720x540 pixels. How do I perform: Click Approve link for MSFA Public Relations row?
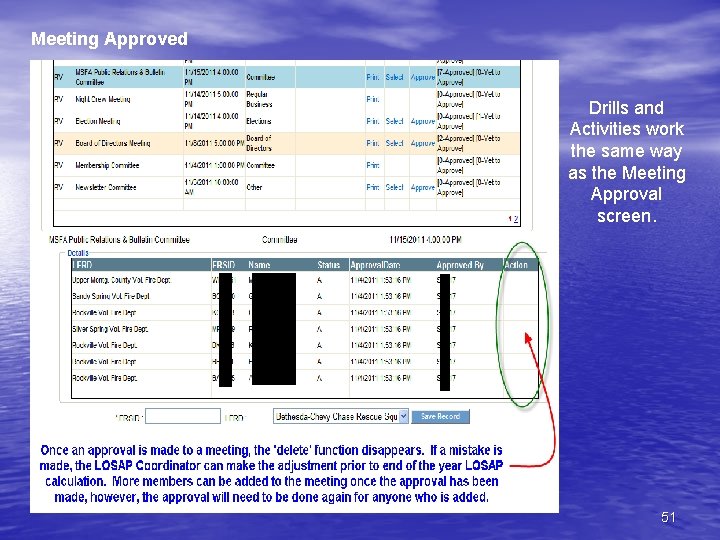[x=422, y=77]
